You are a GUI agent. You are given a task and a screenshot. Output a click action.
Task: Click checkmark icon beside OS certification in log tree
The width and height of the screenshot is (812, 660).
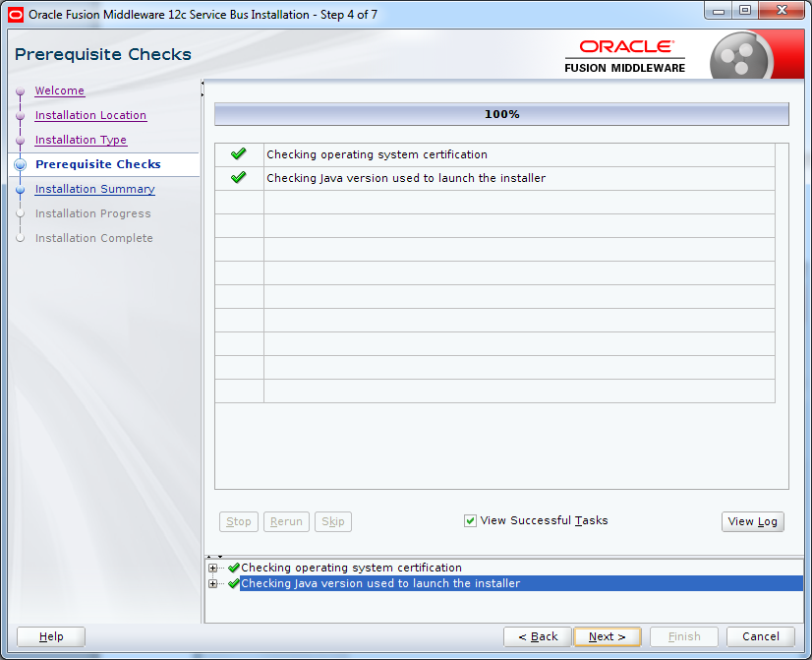pyautogui.click(x=234, y=568)
